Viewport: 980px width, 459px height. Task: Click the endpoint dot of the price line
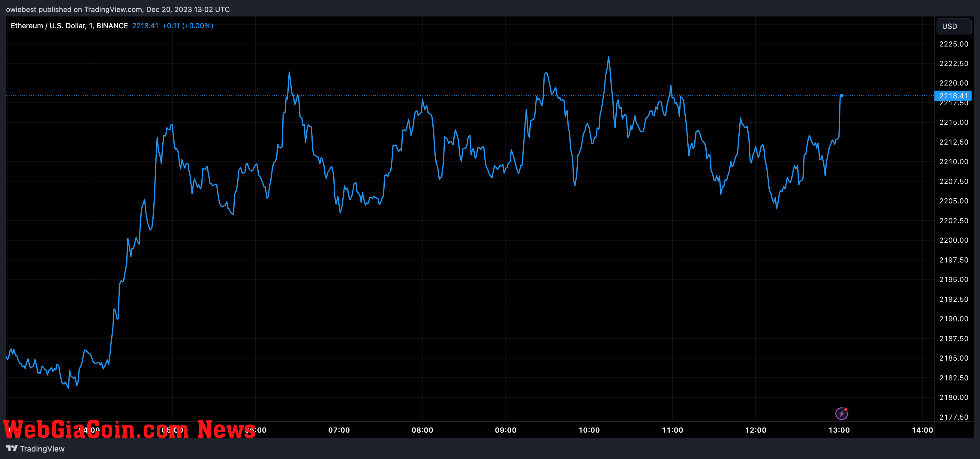pyautogui.click(x=841, y=96)
